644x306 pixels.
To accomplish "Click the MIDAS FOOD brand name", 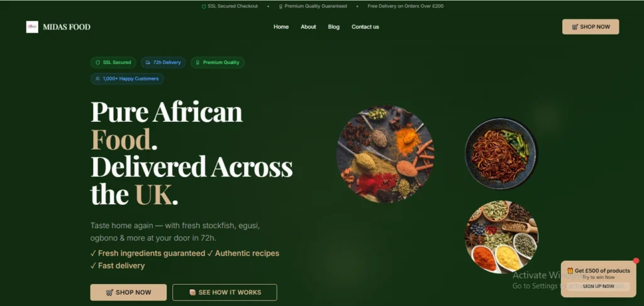I will (x=67, y=27).
